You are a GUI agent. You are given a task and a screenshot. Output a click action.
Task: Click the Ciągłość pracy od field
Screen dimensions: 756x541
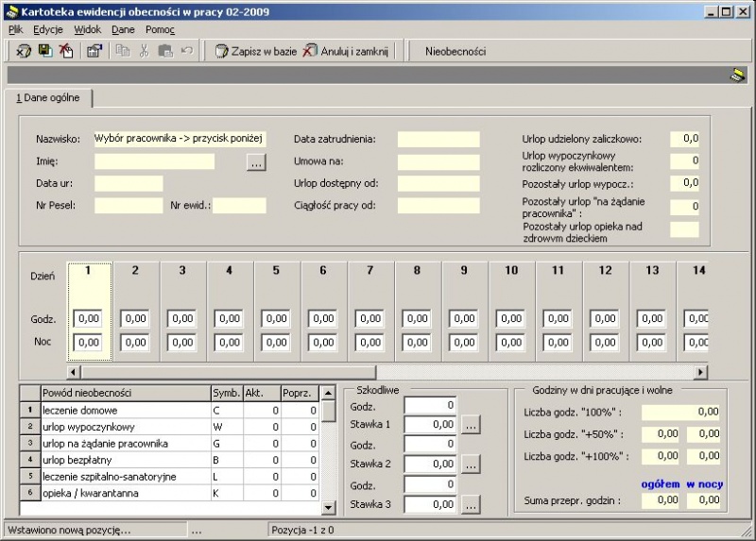(x=438, y=206)
